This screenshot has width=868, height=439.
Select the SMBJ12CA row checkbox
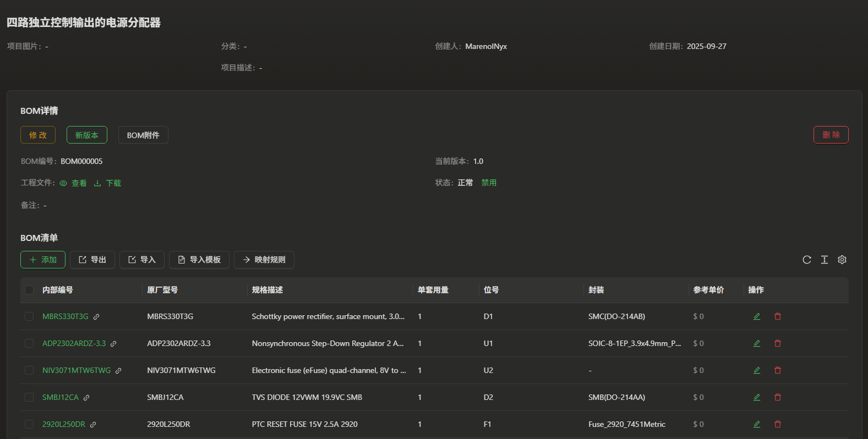click(29, 397)
